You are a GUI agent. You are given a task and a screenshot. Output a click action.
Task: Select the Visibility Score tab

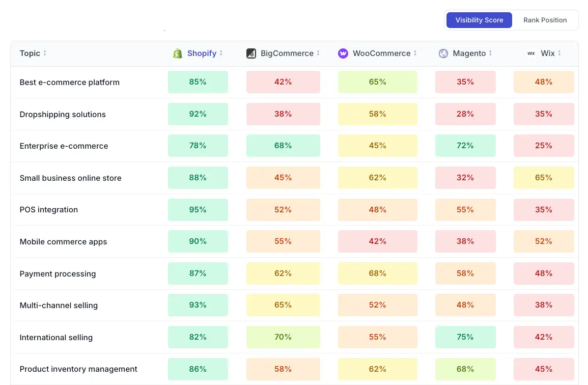479,20
